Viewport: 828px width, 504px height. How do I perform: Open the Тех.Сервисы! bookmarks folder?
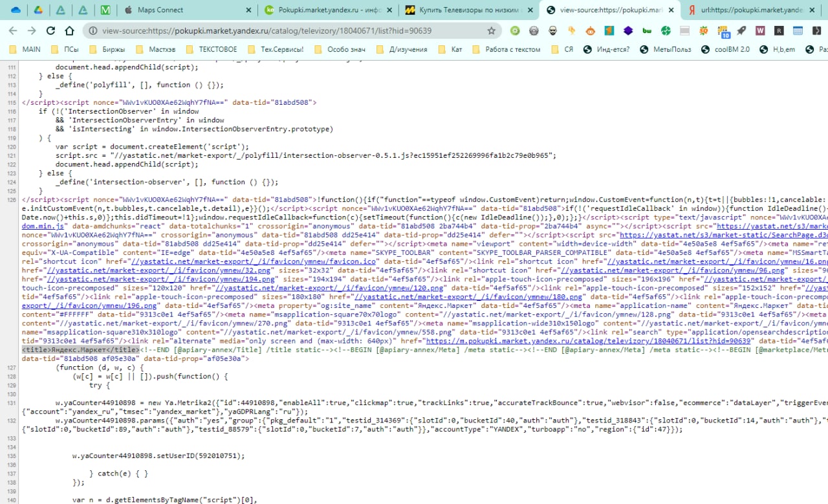click(x=274, y=49)
